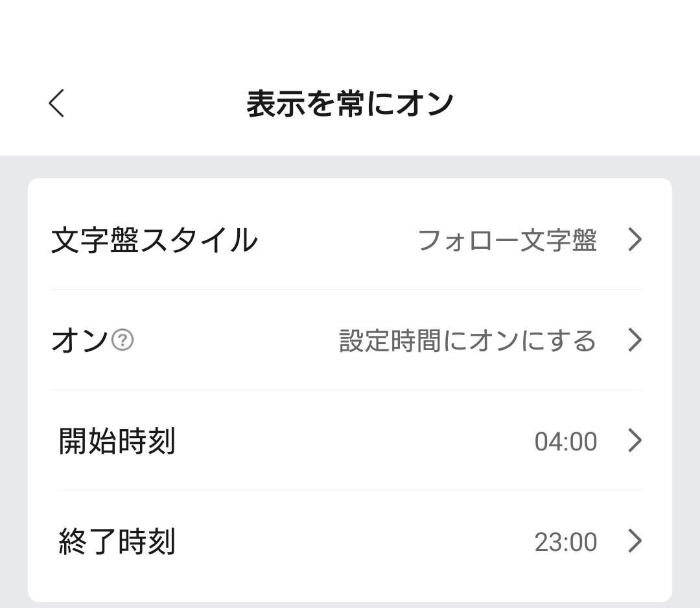700x608 pixels.
Task: Go back using the header arrow
Action: [x=56, y=103]
